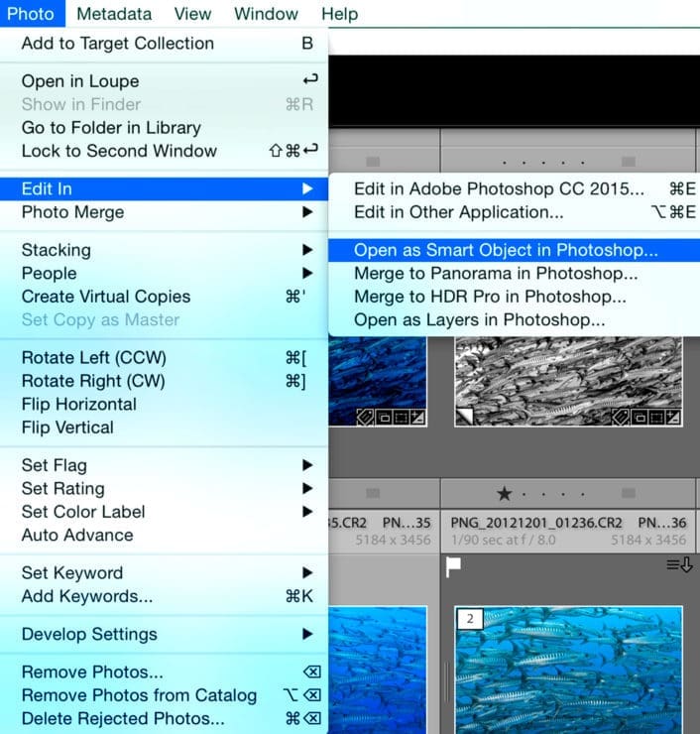Click the collection badge on grayscale fish photo
700x734 pixels.
pyautogui.click(x=640, y=417)
